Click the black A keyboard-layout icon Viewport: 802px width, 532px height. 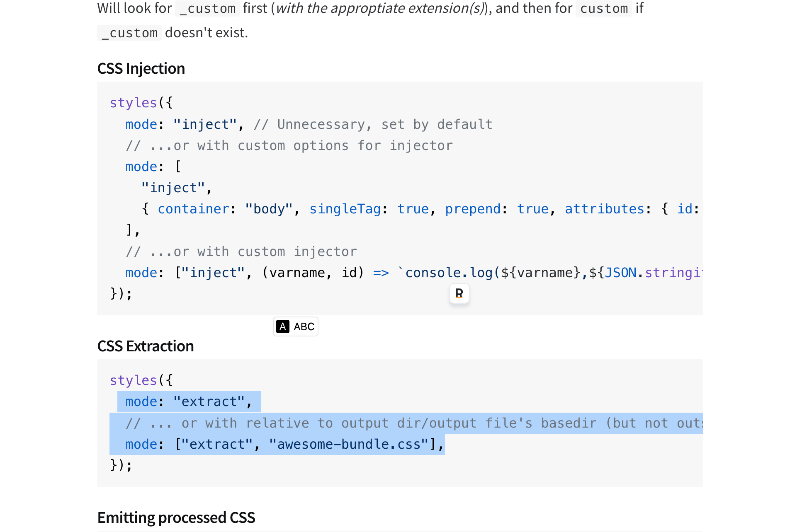pyautogui.click(x=282, y=327)
